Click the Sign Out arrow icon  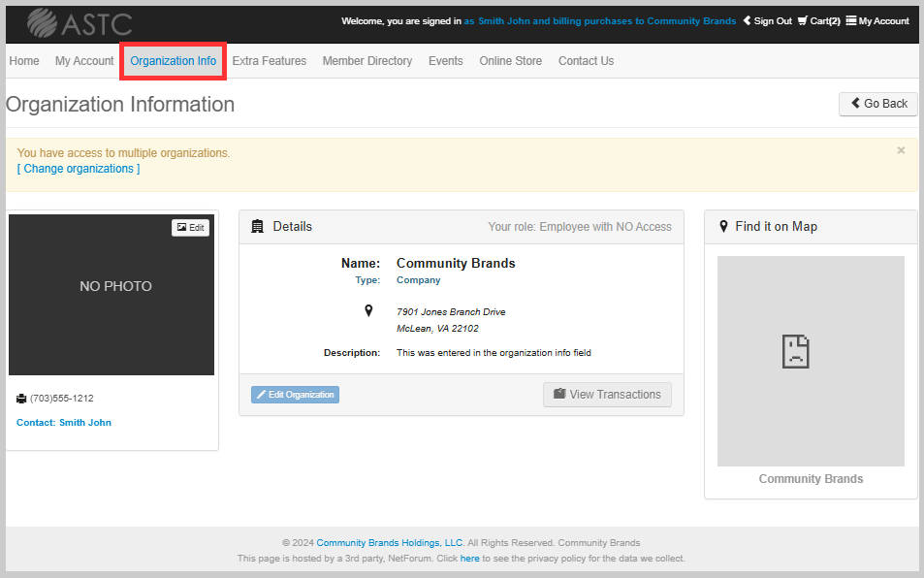tap(748, 20)
